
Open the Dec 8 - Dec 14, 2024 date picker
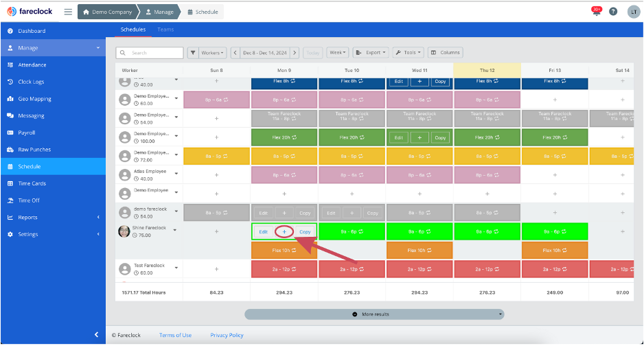point(265,53)
